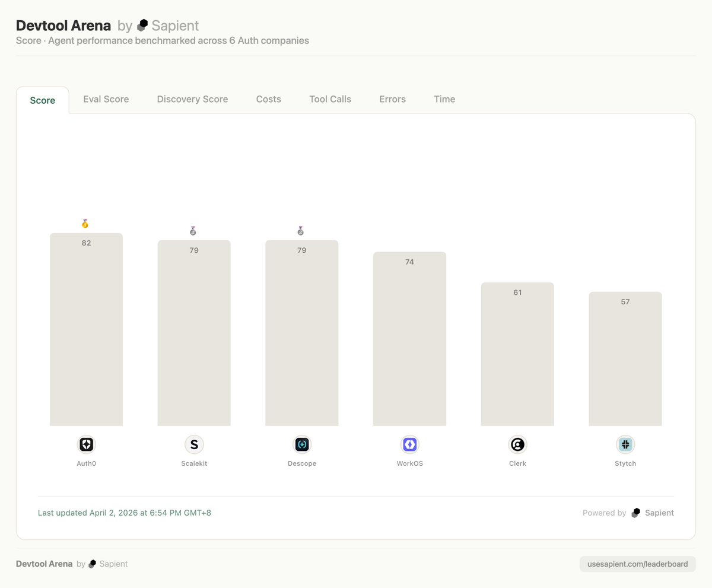Click the silver medal above Scalekit bar
Image resolution: width=712 pixels, height=588 pixels.
tap(193, 231)
